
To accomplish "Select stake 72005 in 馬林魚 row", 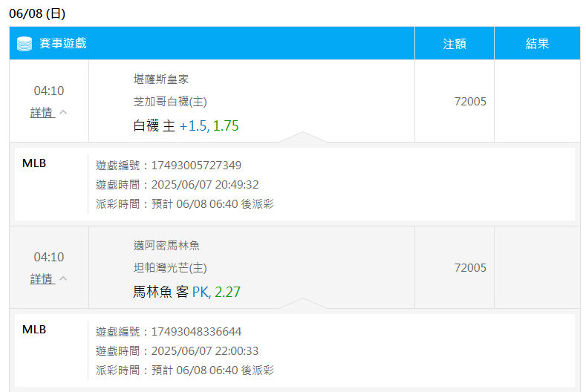I will point(470,267).
